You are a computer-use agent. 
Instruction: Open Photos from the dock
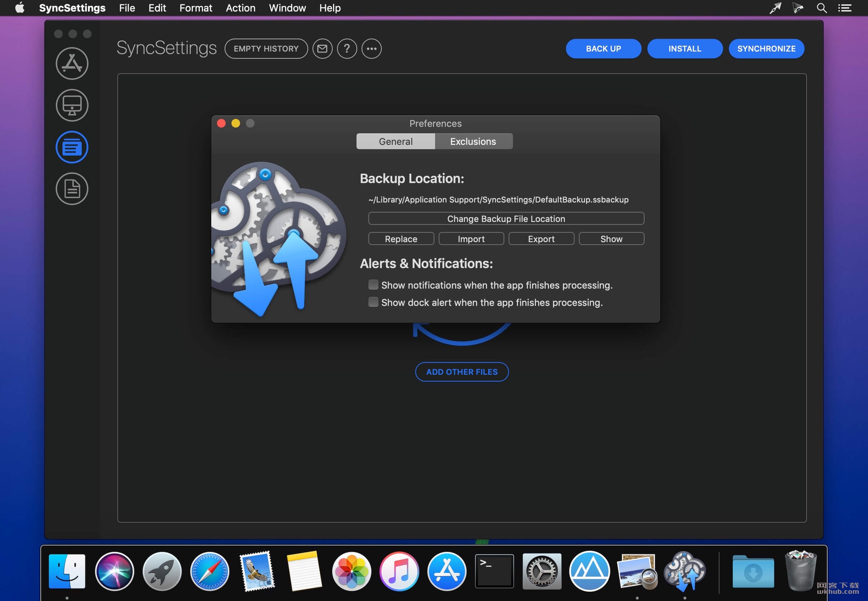[351, 571]
